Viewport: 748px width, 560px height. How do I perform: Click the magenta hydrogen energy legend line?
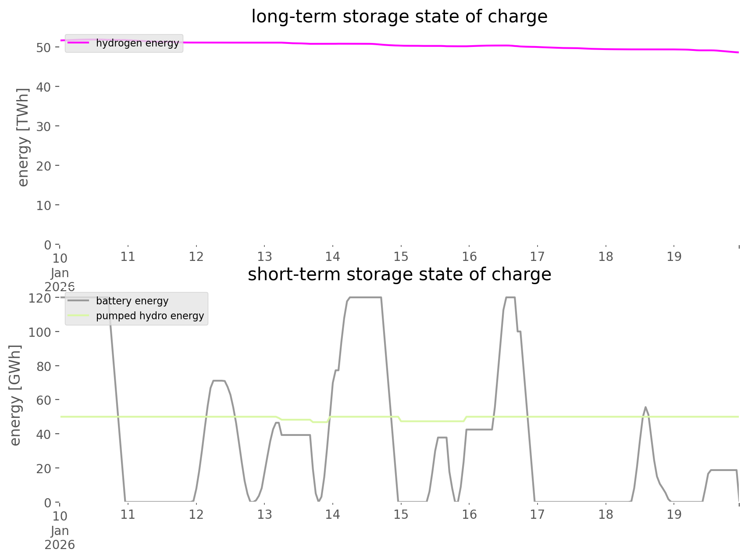pos(78,43)
